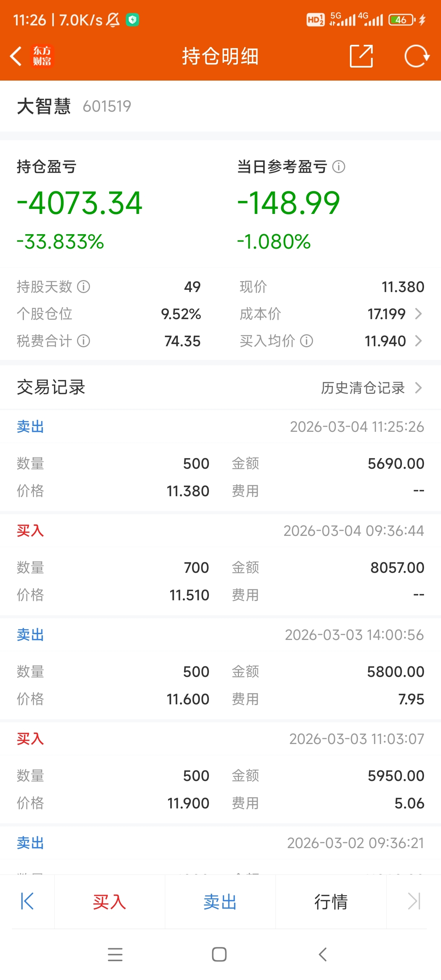
Task: Open 历史清仓记录 link
Action: click(363, 388)
